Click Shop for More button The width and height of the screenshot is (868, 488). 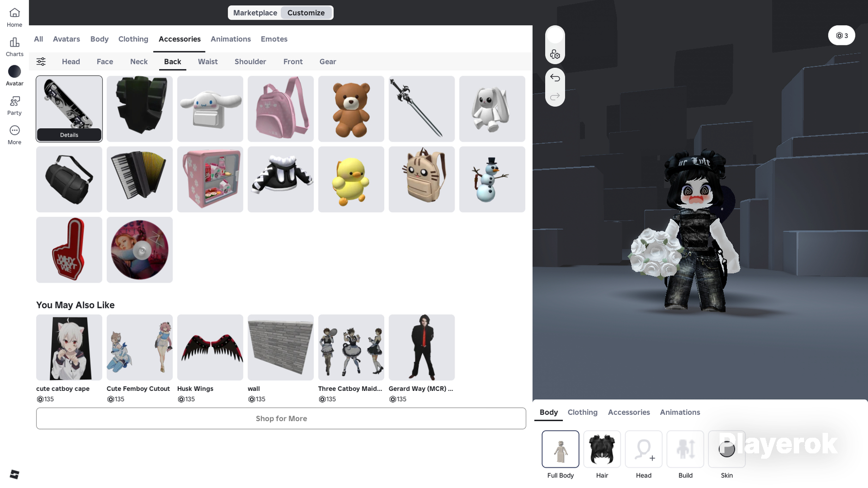pyautogui.click(x=281, y=419)
